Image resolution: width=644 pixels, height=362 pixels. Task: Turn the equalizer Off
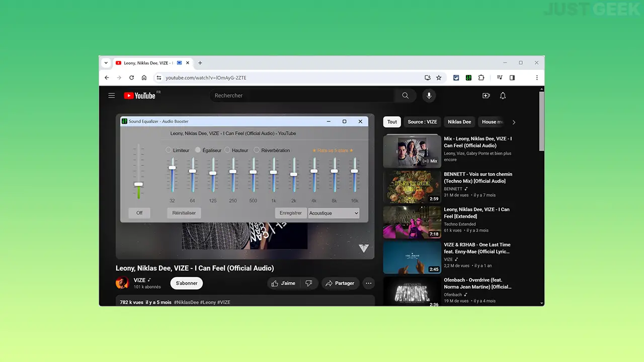pos(139,213)
